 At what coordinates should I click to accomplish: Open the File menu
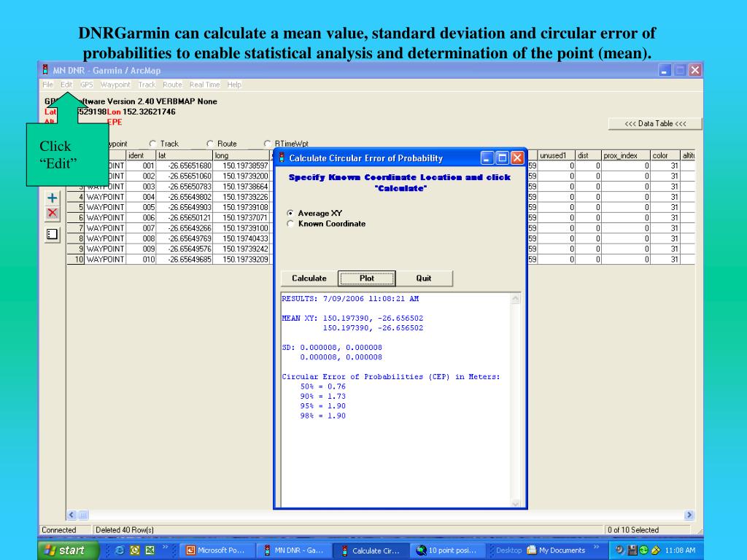click(x=47, y=85)
